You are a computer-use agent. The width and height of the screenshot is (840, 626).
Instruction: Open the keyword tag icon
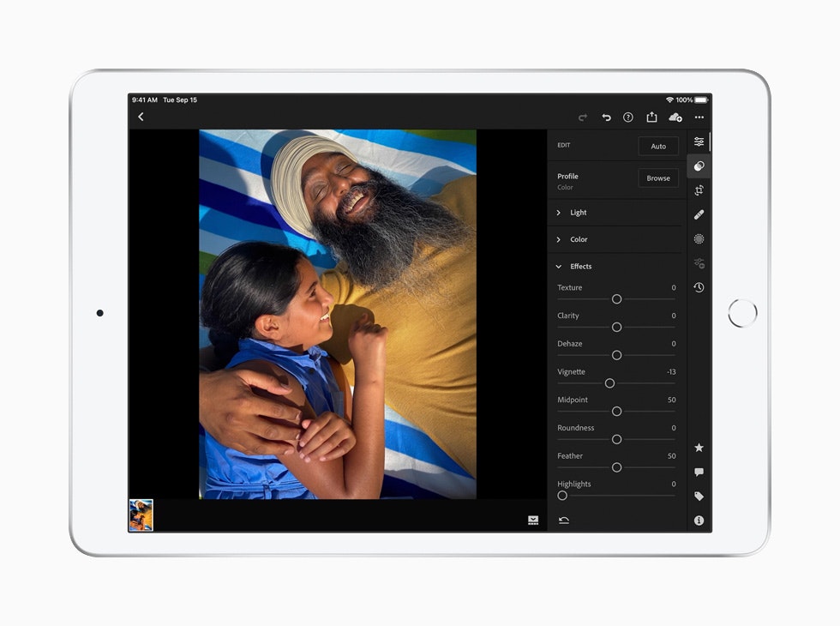click(x=699, y=496)
